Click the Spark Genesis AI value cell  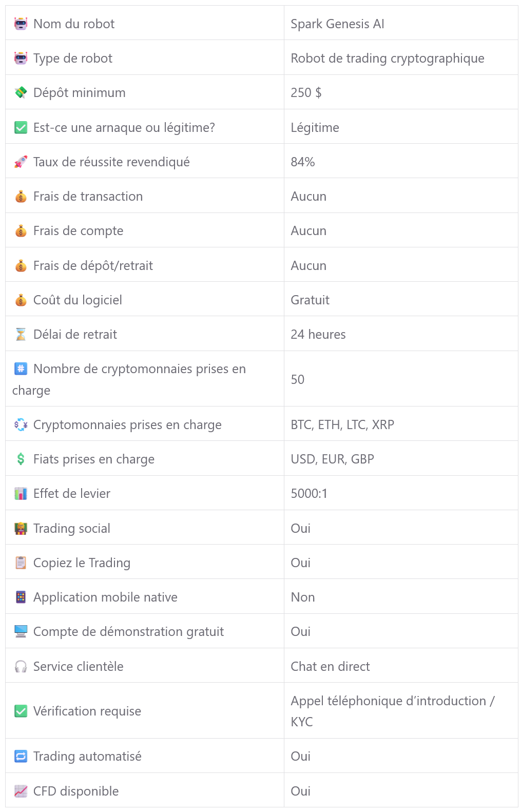(337, 24)
